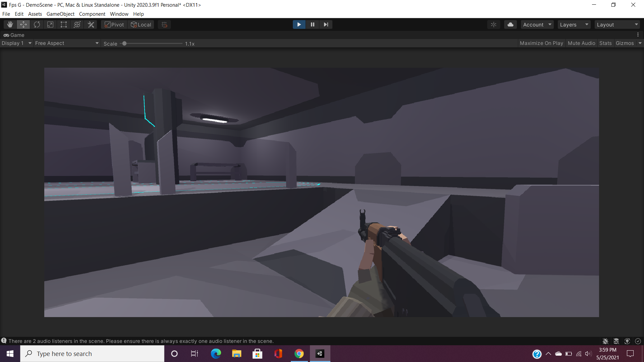Expand the Gizmos dropdown arrow
Screen dimensions: 644x362
[640, 43]
